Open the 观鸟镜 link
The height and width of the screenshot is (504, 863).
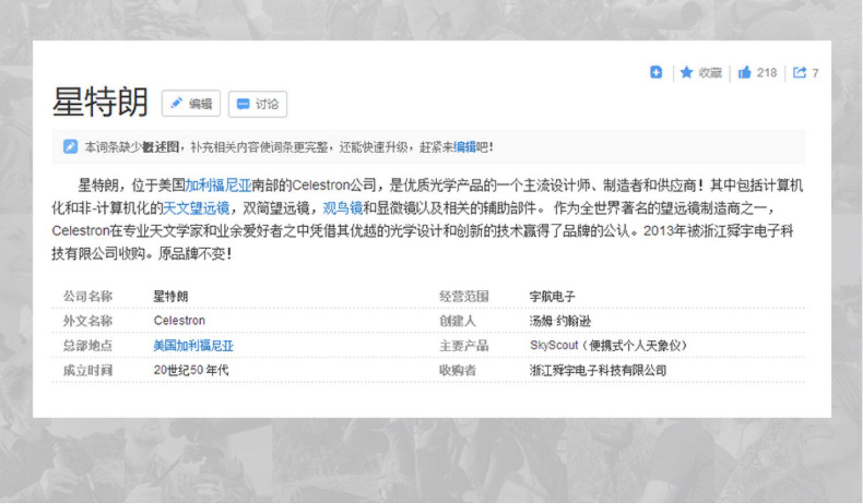(x=343, y=208)
